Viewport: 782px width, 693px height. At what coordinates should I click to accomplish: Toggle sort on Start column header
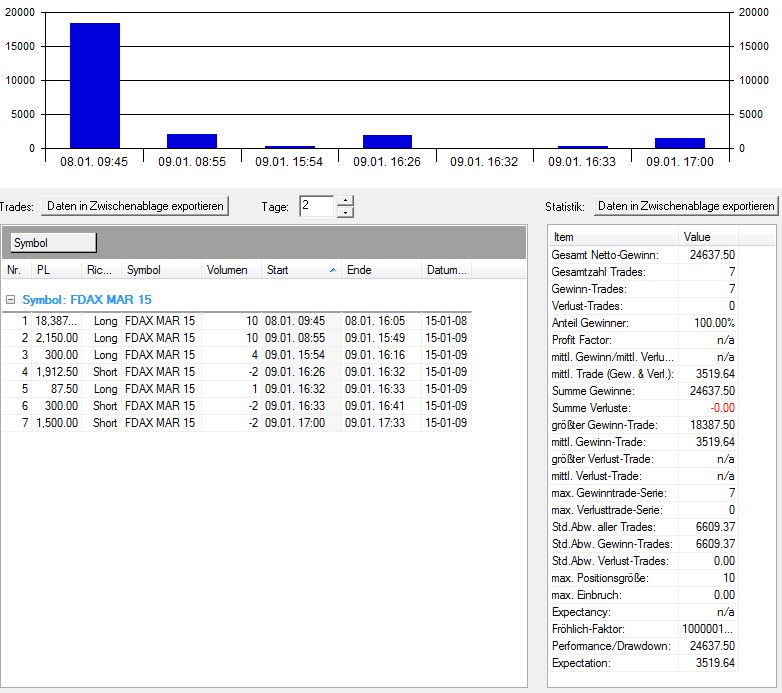point(301,270)
